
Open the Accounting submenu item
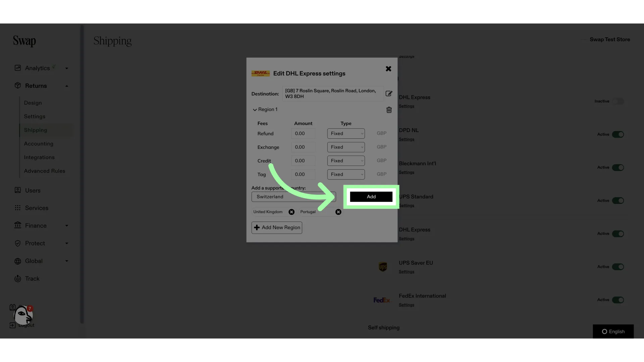(x=39, y=144)
